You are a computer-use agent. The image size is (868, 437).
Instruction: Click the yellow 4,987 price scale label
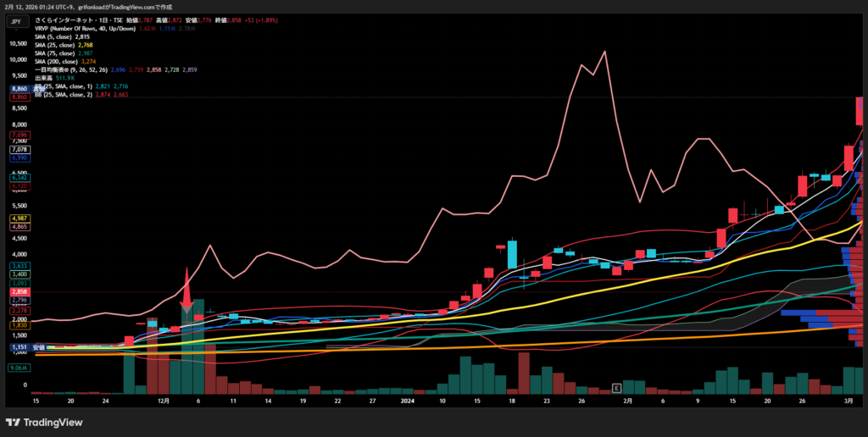19,218
